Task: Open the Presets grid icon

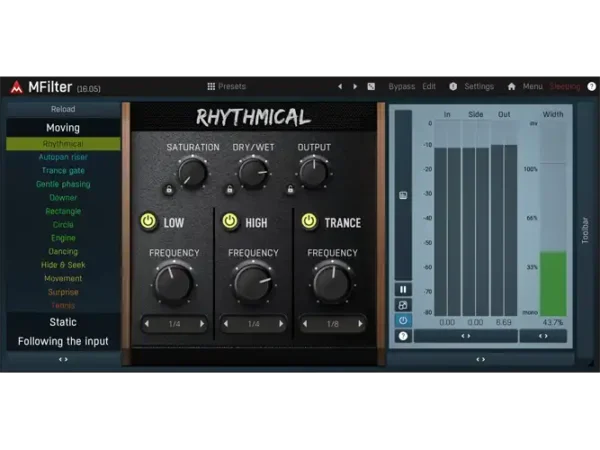Action: (x=211, y=86)
